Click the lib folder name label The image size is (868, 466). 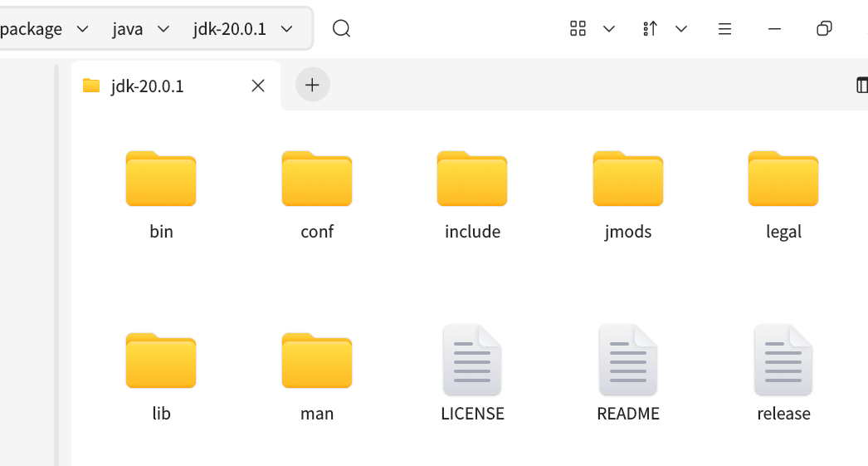[x=161, y=414]
